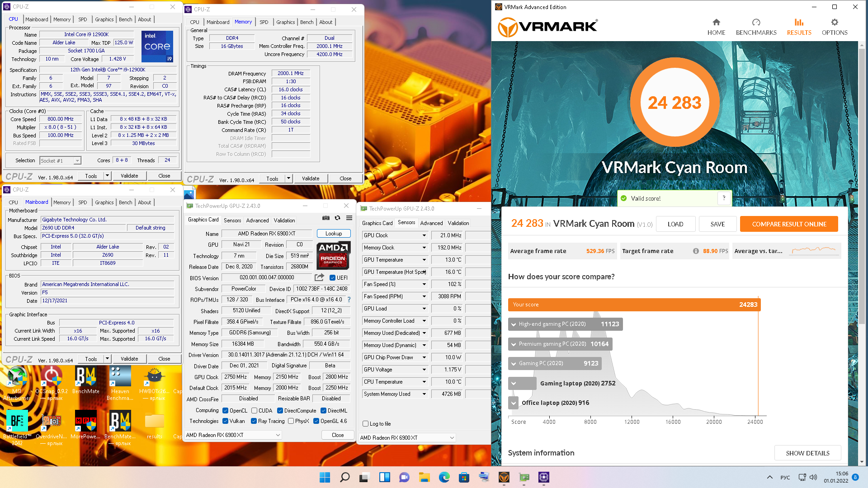Open MSI Afterburner desktop shortcut
This screenshot has width=868, height=488.
pos(17,383)
